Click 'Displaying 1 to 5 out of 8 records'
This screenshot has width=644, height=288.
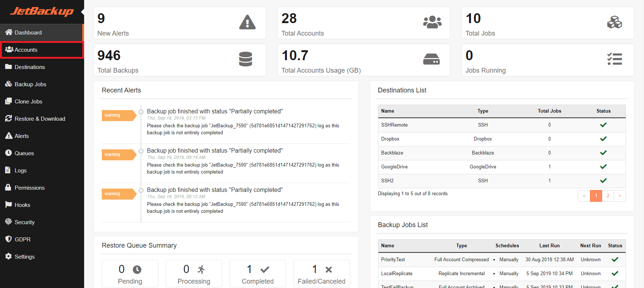point(413,193)
